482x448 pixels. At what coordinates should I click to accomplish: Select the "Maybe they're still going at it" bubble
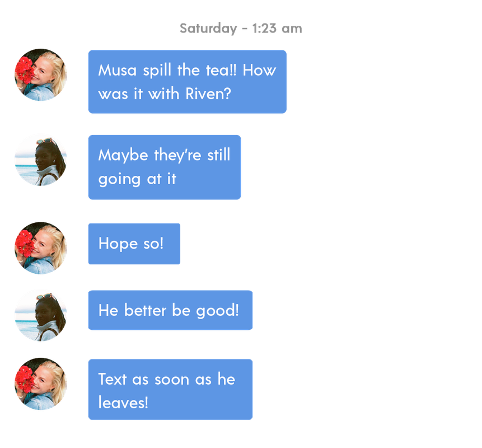click(x=165, y=167)
